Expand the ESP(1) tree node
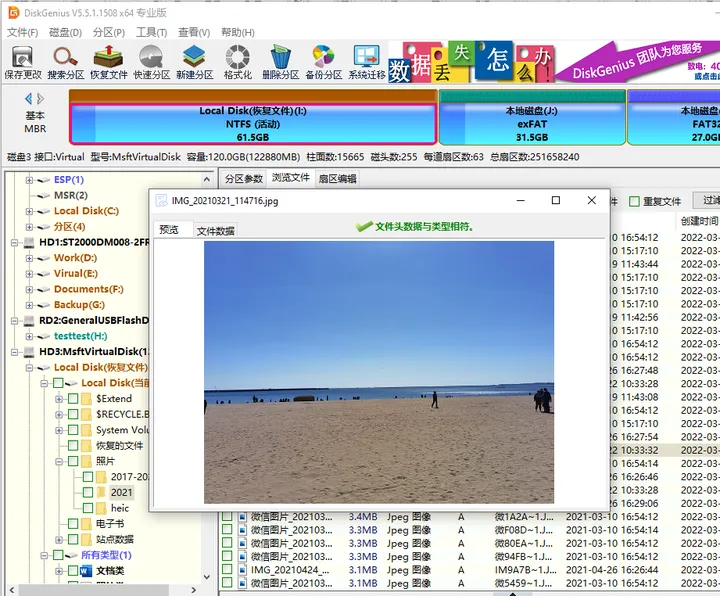The height and width of the screenshot is (596, 720). point(29,180)
